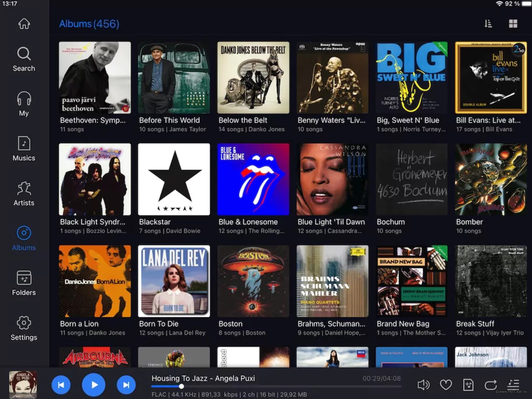Click the volume speaker icon
The height and width of the screenshot is (399, 532).
pyautogui.click(x=423, y=385)
